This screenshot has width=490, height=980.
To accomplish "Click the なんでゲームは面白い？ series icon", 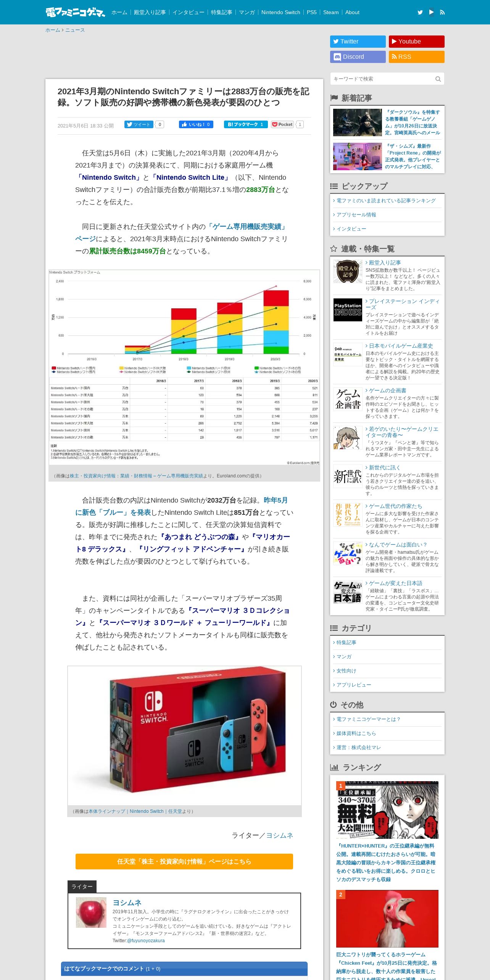I will [348, 553].
